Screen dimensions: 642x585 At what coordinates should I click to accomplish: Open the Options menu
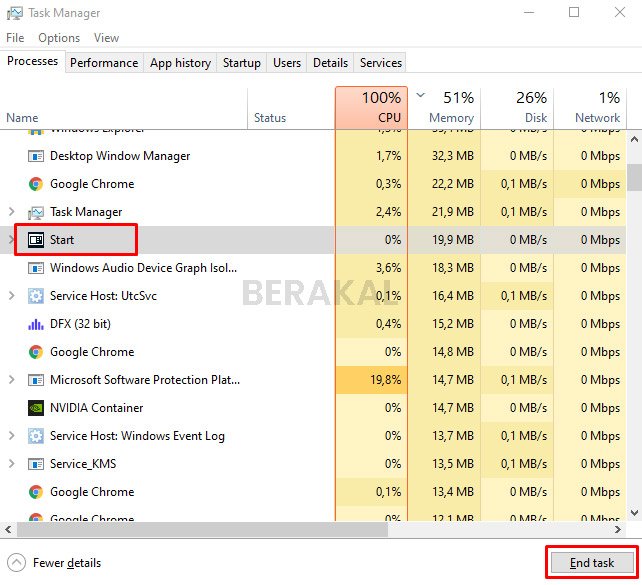tap(59, 38)
